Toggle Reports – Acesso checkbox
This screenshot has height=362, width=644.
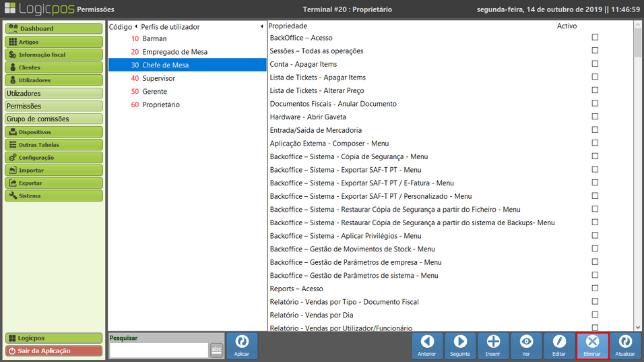point(595,289)
